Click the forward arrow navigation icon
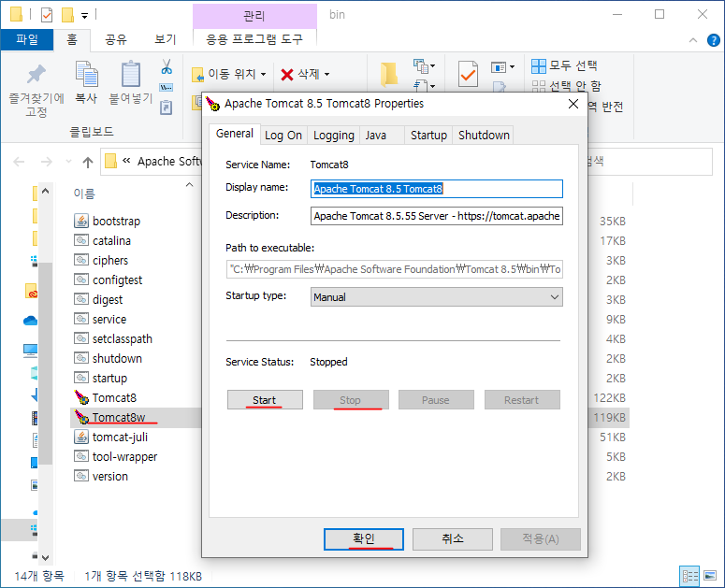Viewport: 725px width, 588px height. pyautogui.click(x=46, y=162)
